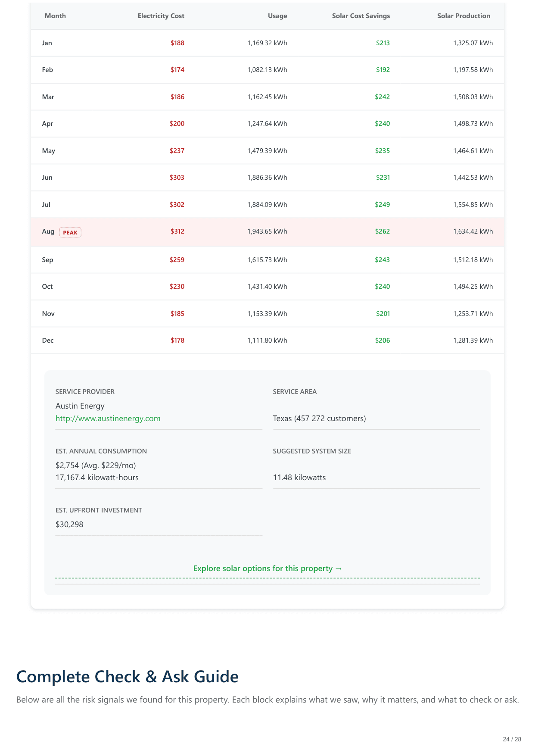Click the $312 electricity cost for August

[x=177, y=231]
